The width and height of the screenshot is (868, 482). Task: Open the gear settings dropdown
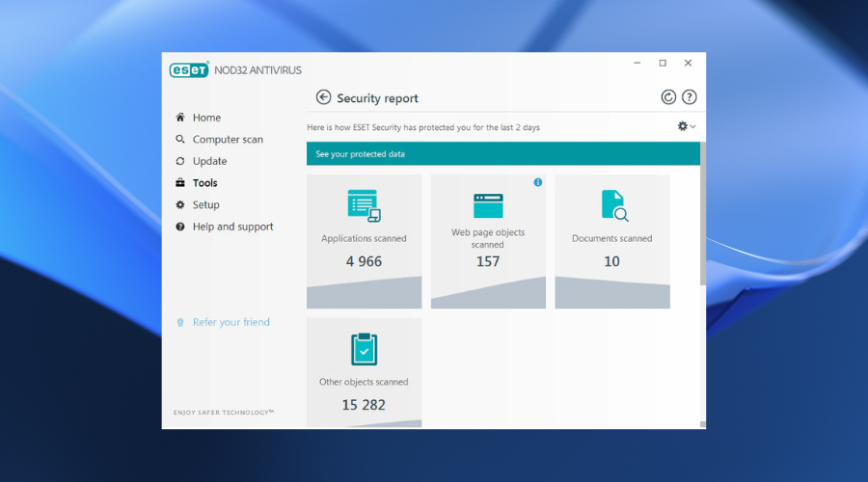pyautogui.click(x=686, y=126)
